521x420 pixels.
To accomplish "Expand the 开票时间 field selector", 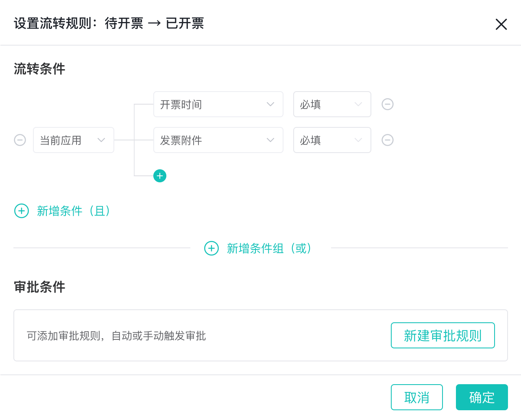I will coord(218,104).
